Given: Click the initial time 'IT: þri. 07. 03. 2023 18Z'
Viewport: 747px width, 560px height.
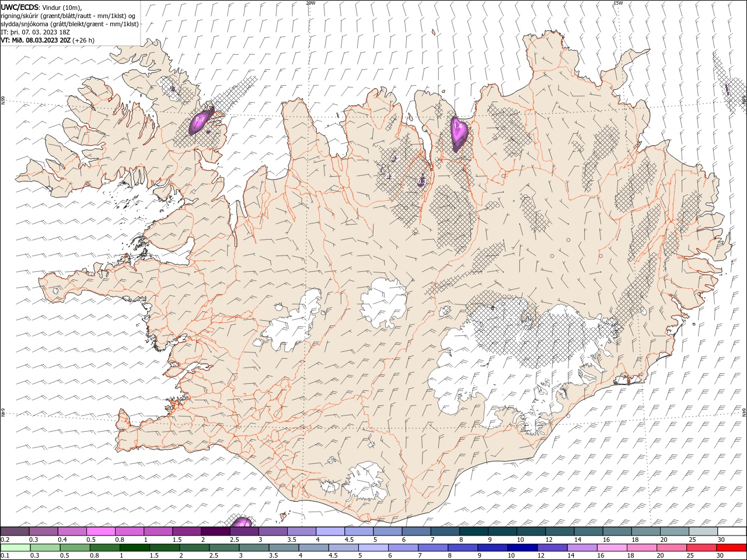Looking at the screenshot, I should (x=36, y=32).
